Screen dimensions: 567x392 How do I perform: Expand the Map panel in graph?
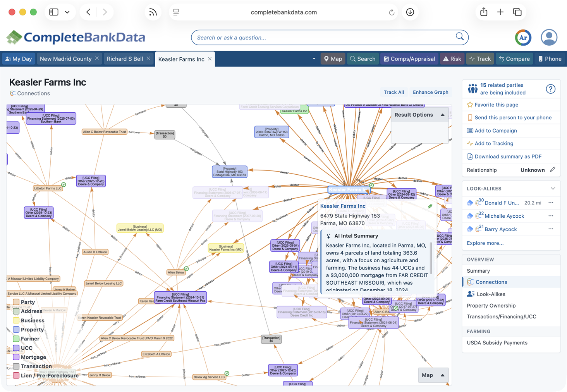tap(442, 375)
